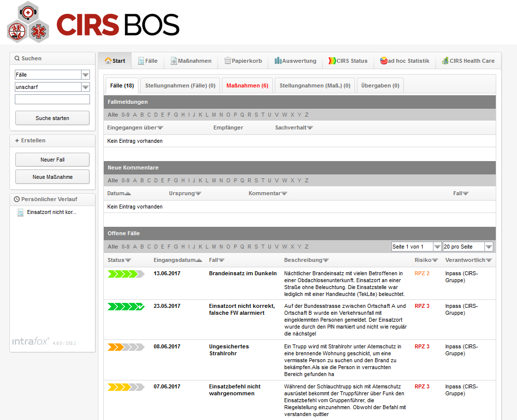Click the clock icon beside Persönlicher Verlauf
The height and width of the screenshot is (420, 517).
click(17, 199)
